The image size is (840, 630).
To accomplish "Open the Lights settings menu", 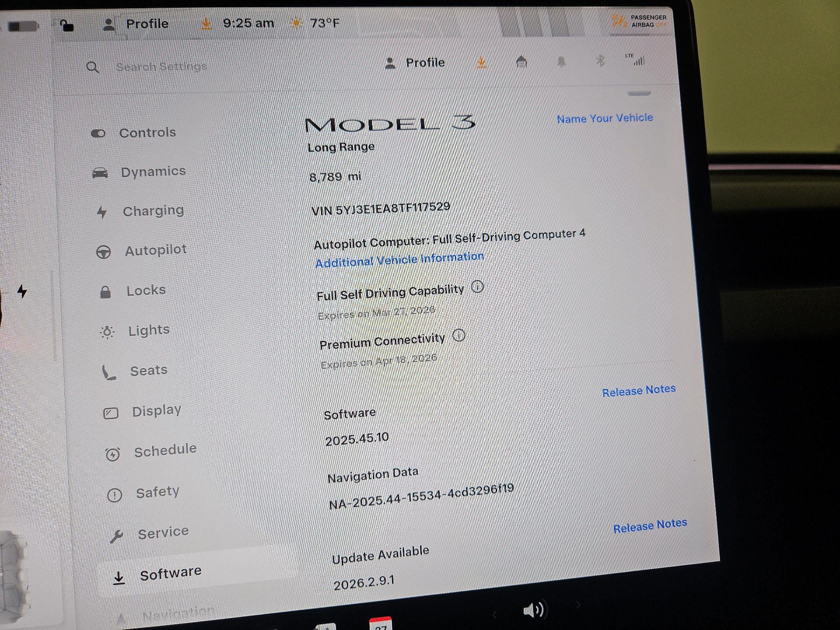I will [135, 331].
